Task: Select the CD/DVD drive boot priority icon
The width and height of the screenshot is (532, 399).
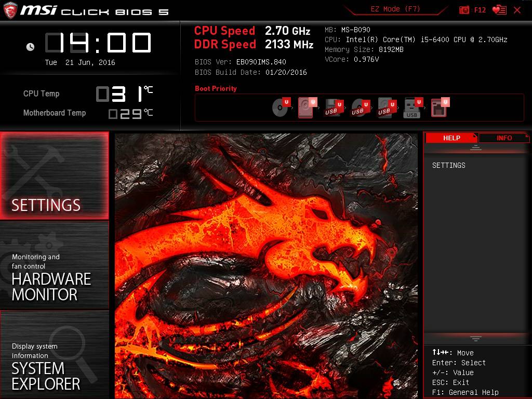Action: click(281, 108)
